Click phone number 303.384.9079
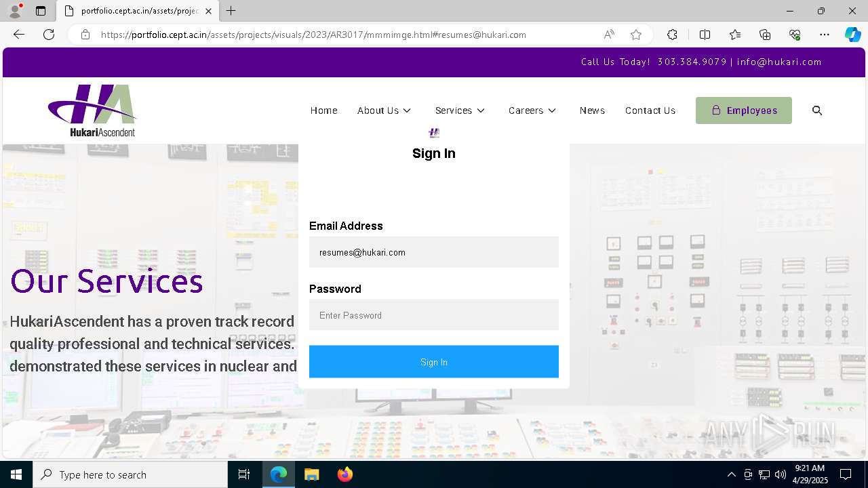The width and height of the screenshot is (868, 488). [692, 62]
